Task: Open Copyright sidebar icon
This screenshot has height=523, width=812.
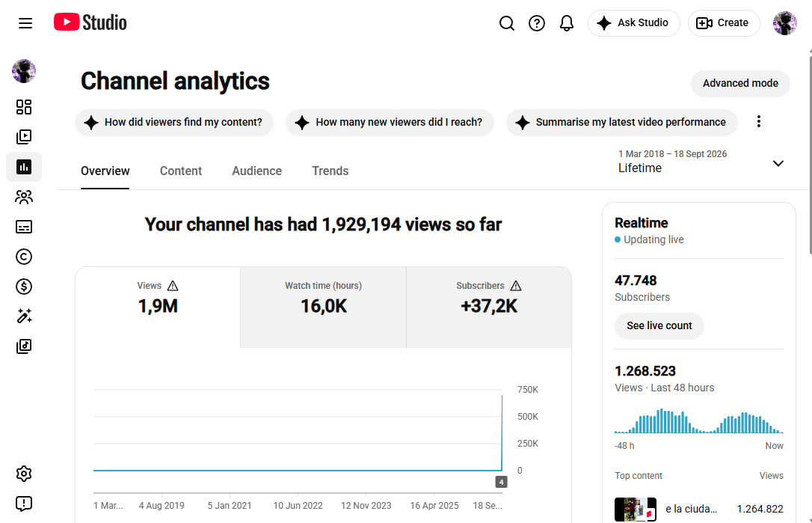Action: click(x=24, y=257)
